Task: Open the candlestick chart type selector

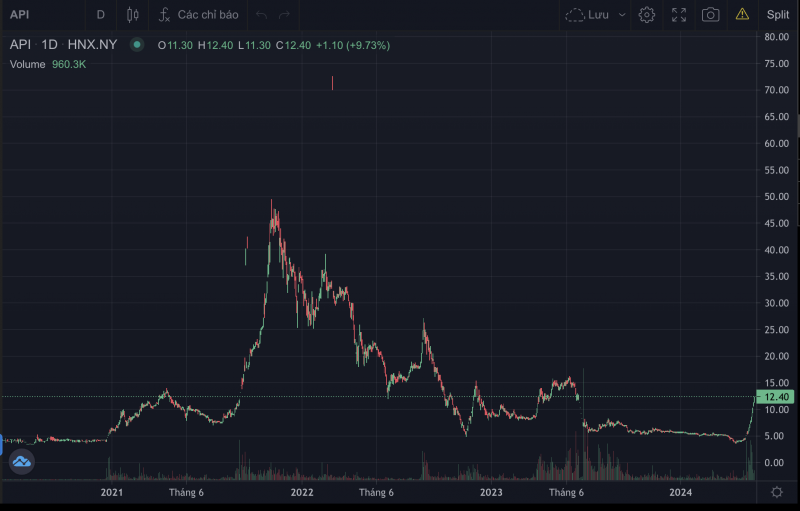Action: pyautogui.click(x=133, y=14)
